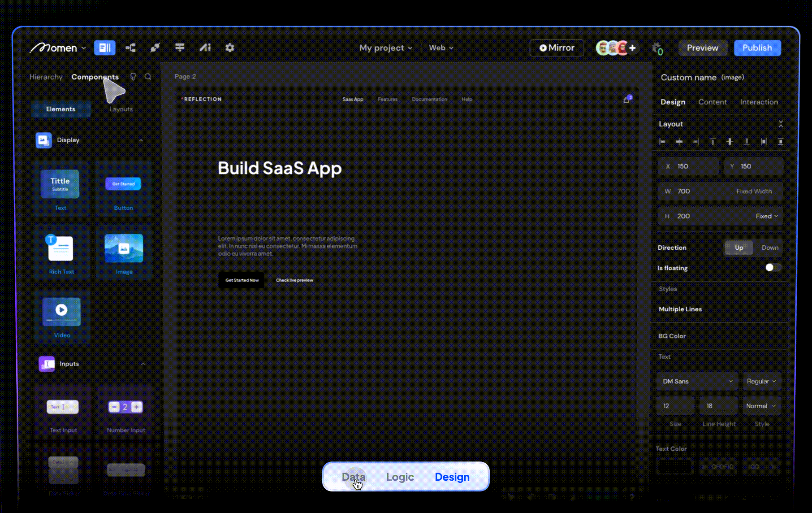
Task: Select the Image component thumbnail
Action: pos(124,248)
